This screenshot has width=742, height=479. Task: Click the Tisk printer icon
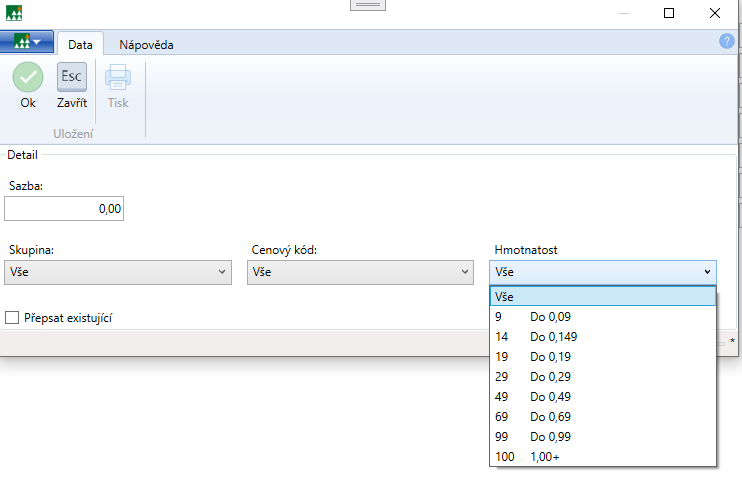pyautogui.click(x=118, y=77)
